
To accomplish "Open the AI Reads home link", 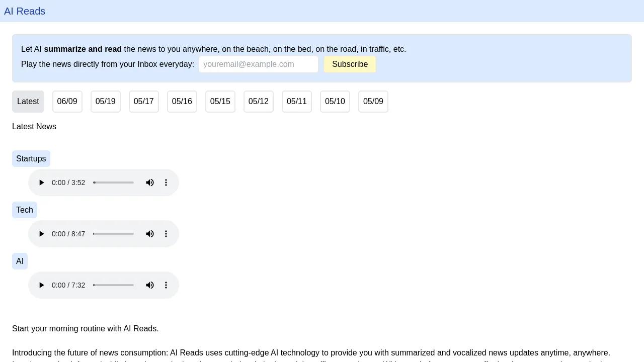I will (25, 11).
